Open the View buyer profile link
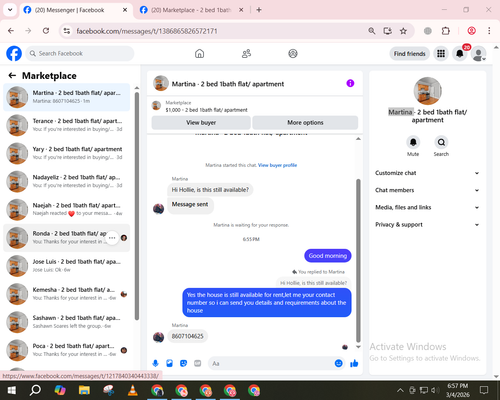This screenshot has width=500, height=400. click(x=277, y=165)
